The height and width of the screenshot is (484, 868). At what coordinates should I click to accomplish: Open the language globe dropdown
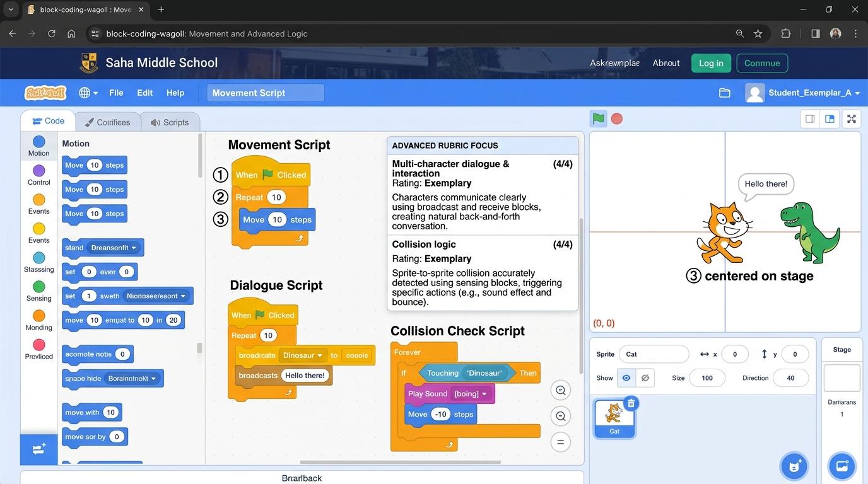tap(88, 93)
